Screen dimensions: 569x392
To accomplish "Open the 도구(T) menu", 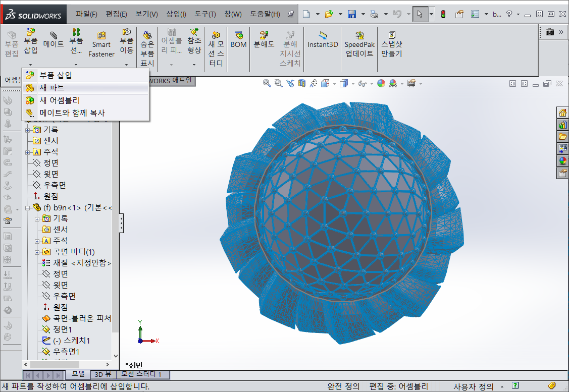I will [205, 14].
